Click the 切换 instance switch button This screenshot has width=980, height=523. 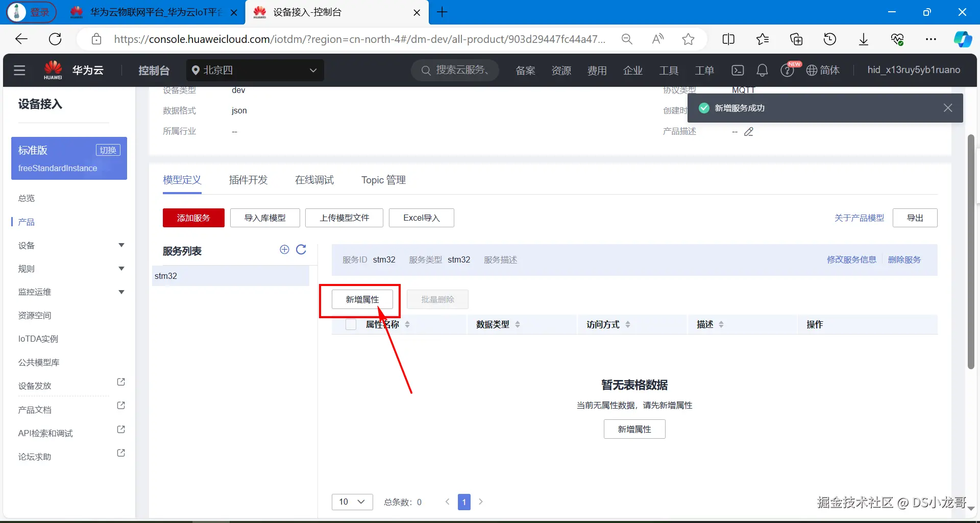tap(108, 150)
